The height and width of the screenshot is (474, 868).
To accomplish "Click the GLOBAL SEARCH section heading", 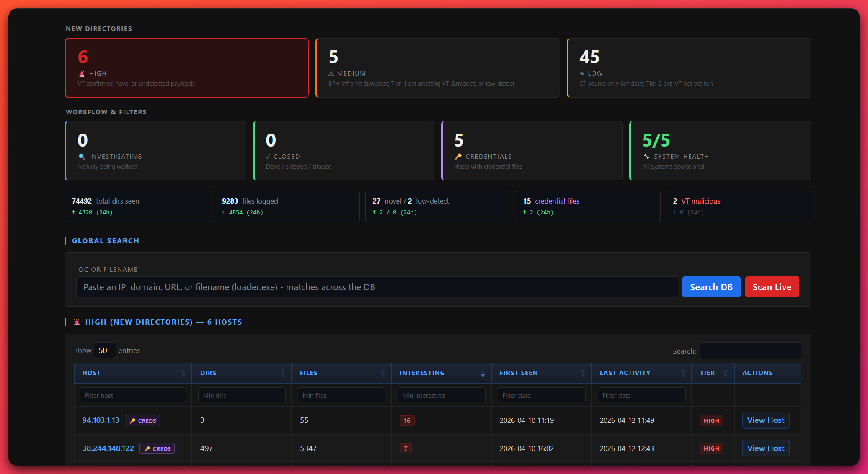I will 106,241.
